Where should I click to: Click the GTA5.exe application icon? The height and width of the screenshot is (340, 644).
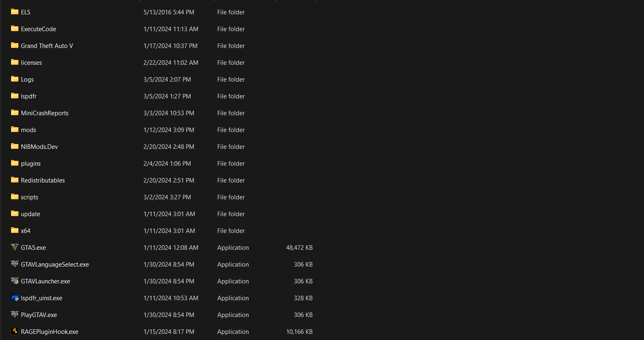[15, 247]
